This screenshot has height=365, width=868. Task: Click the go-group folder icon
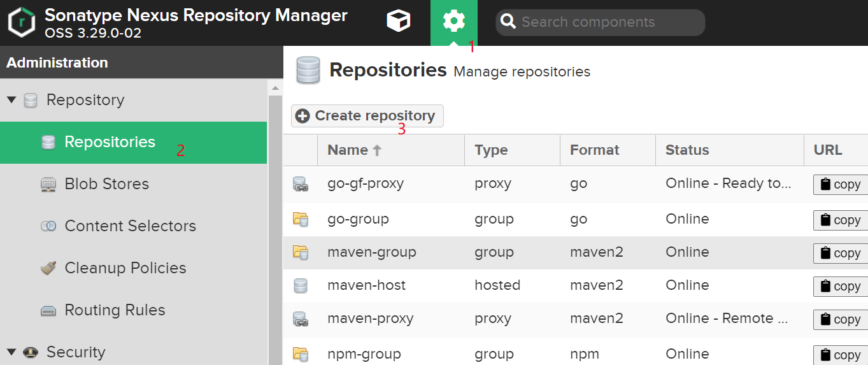(x=300, y=220)
